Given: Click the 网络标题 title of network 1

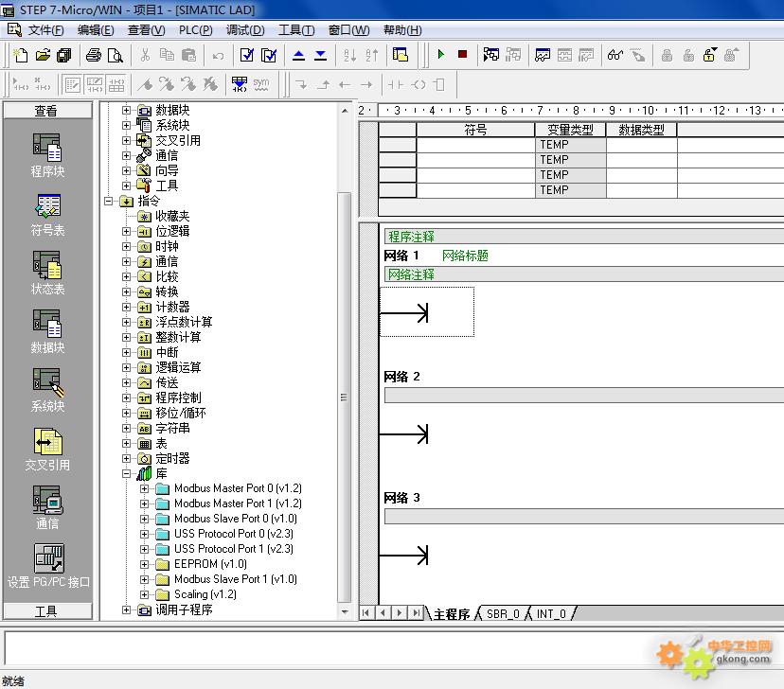Looking at the screenshot, I should pyautogui.click(x=465, y=256).
